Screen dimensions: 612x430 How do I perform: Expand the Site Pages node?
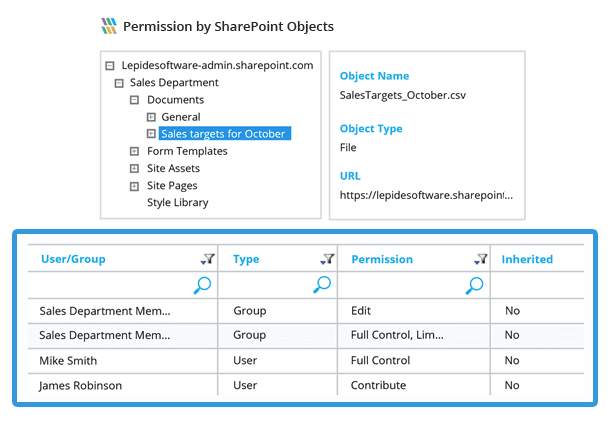coord(134,186)
